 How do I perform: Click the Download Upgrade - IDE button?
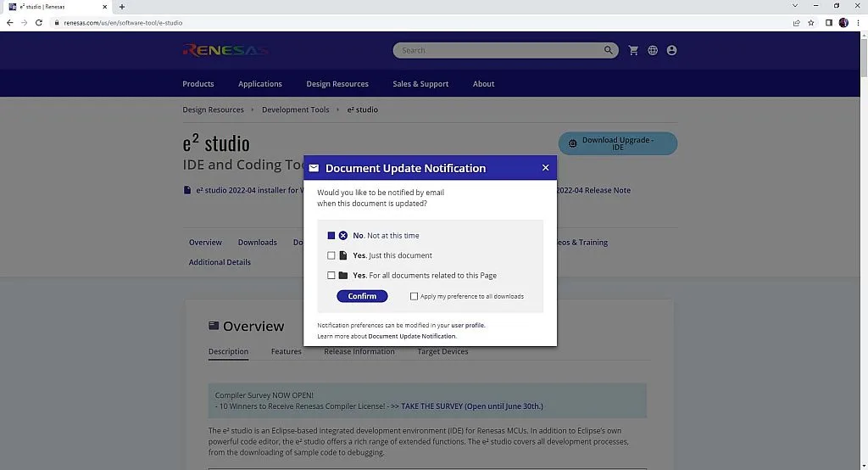[618, 143]
